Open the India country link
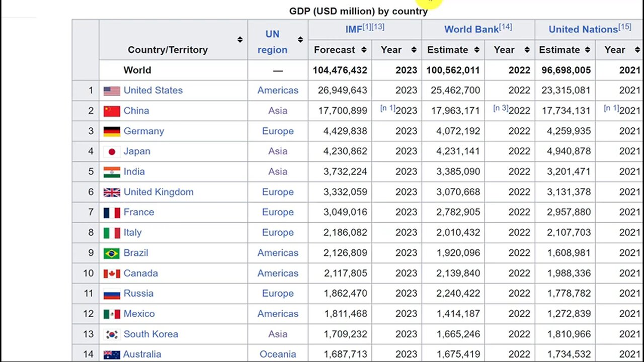644x362 pixels. point(134,171)
